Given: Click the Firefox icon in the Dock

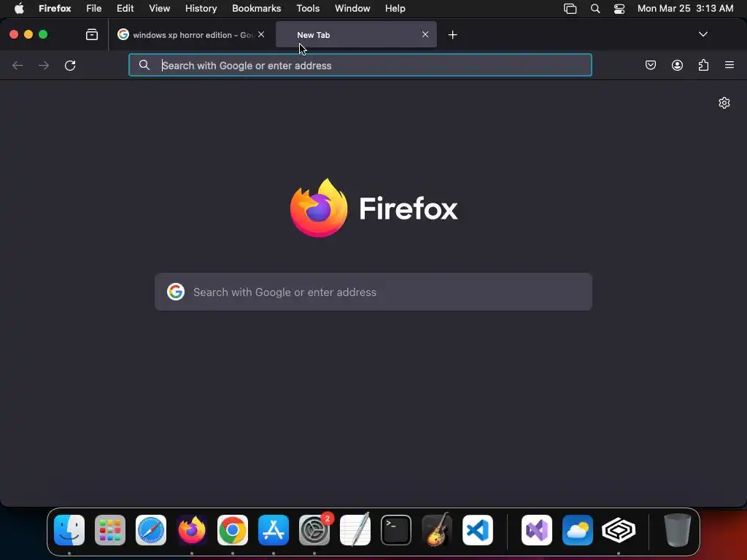Looking at the screenshot, I should (x=192, y=530).
